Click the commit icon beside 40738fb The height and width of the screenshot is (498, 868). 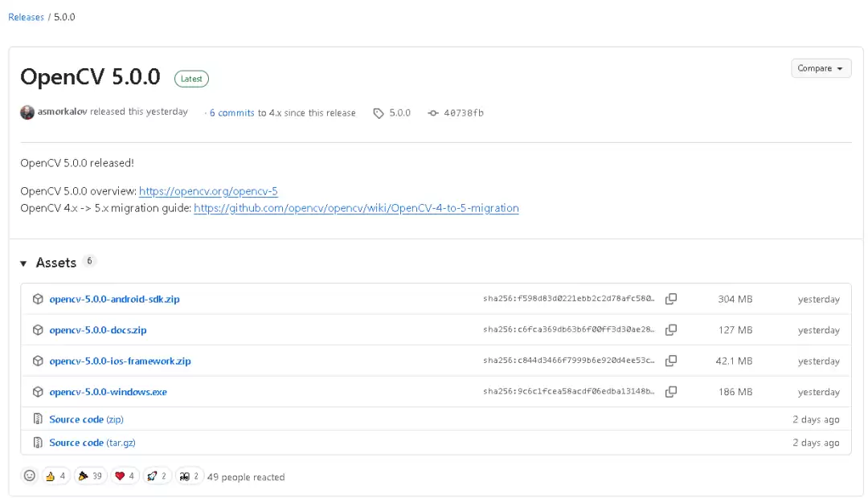tap(433, 113)
